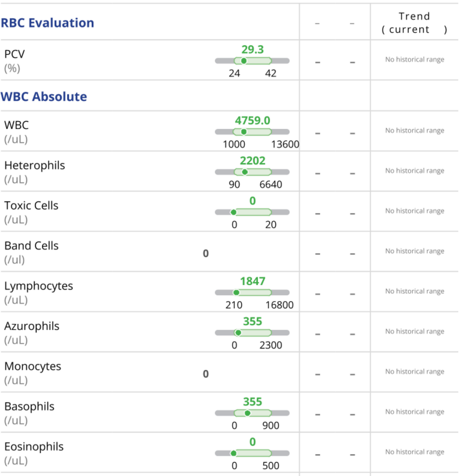Click the Trend (current) column header
This screenshot has height=476, width=471.
[x=414, y=23]
